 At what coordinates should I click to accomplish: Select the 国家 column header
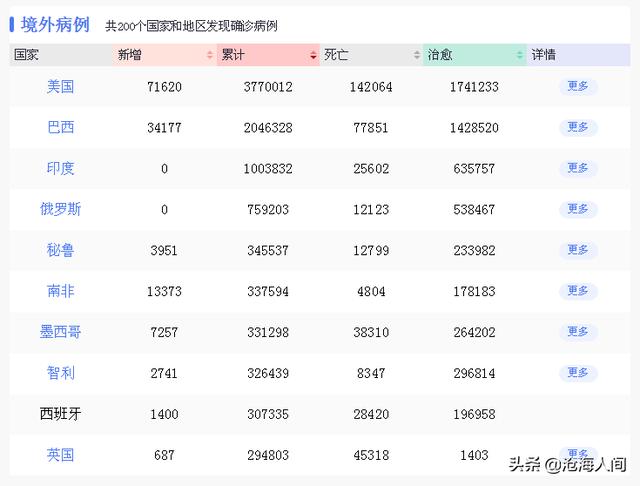(61, 55)
